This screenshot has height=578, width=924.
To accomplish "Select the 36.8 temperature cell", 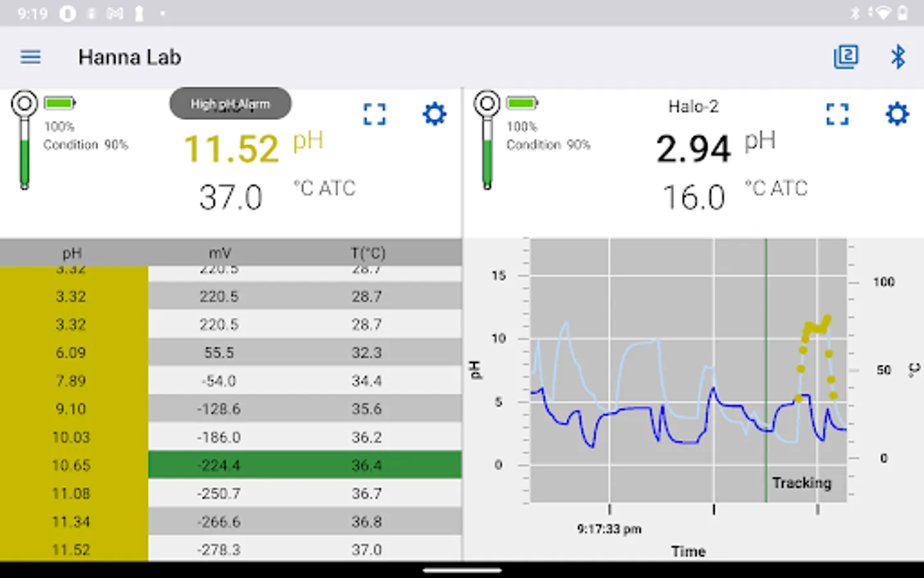I will point(366,521).
